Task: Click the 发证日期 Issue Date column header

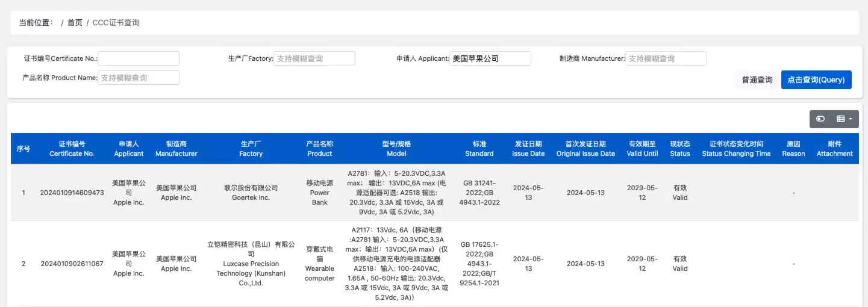Action: [x=528, y=149]
